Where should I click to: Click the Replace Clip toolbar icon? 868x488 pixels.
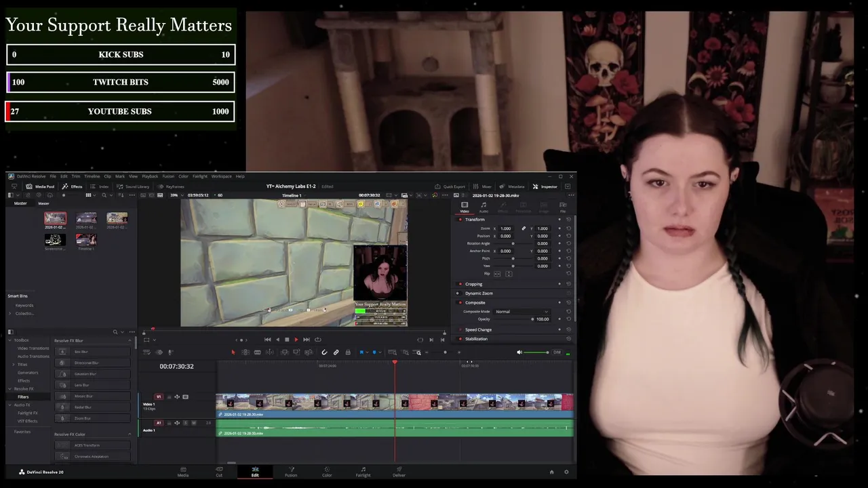tap(309, 352)
